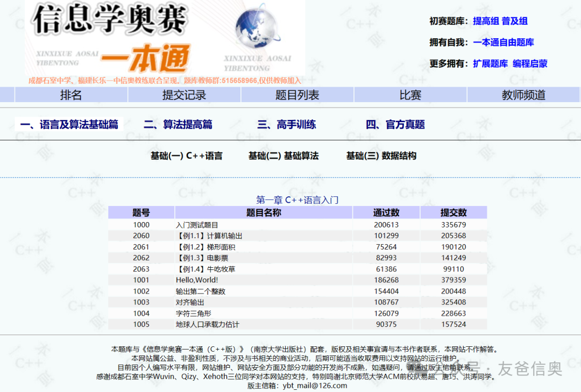581x392 pixels.
Task: Open problem 【例1.1】计算机输出
Action: (x=209, y=236)
